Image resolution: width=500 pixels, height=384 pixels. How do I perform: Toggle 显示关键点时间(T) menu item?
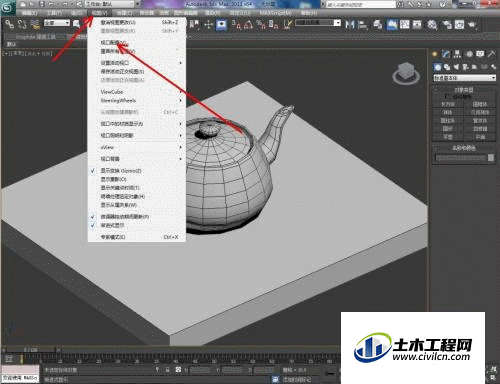click(x=137, y=188)
